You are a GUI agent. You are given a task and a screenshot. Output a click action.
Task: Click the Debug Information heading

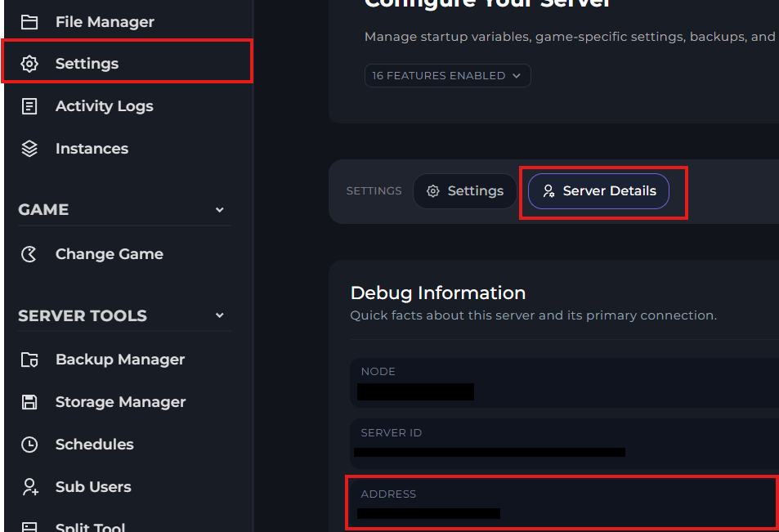click(x=437, y=293)
